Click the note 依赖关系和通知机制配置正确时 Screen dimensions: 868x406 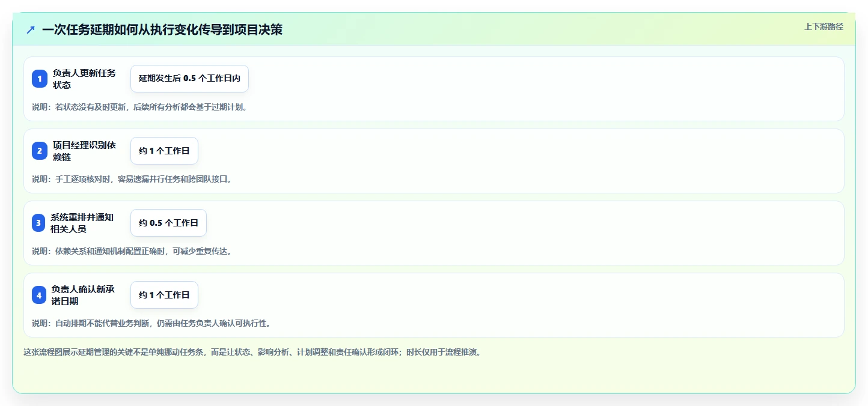[x=132, y=251]
